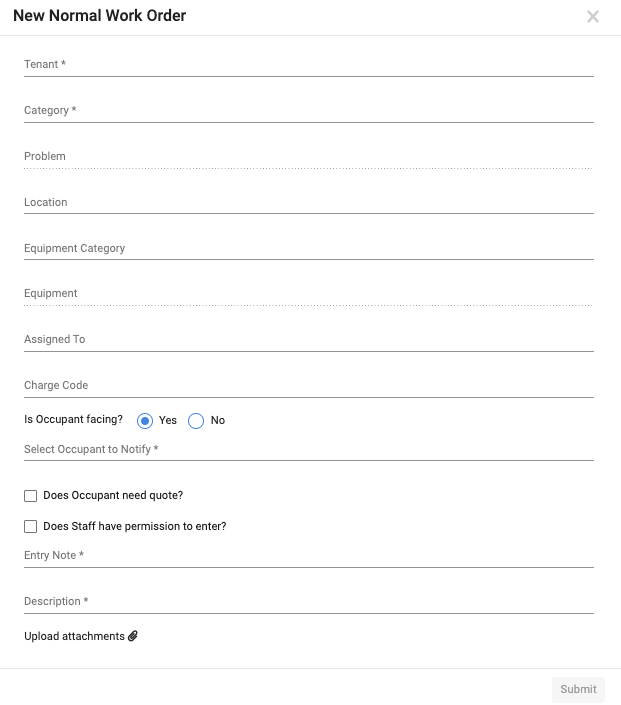Click the Submit button
The width and height of the screenshot is (621, 705).
coord(578,689)
